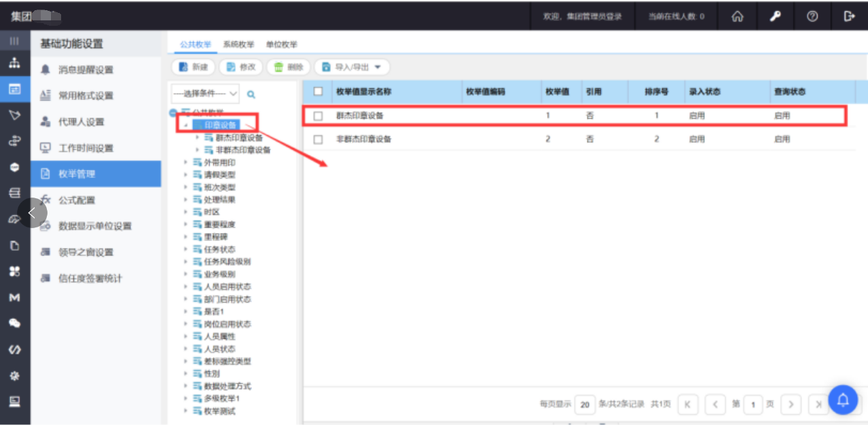Open the 导入/导出 dropdown button

click(352, 67)
